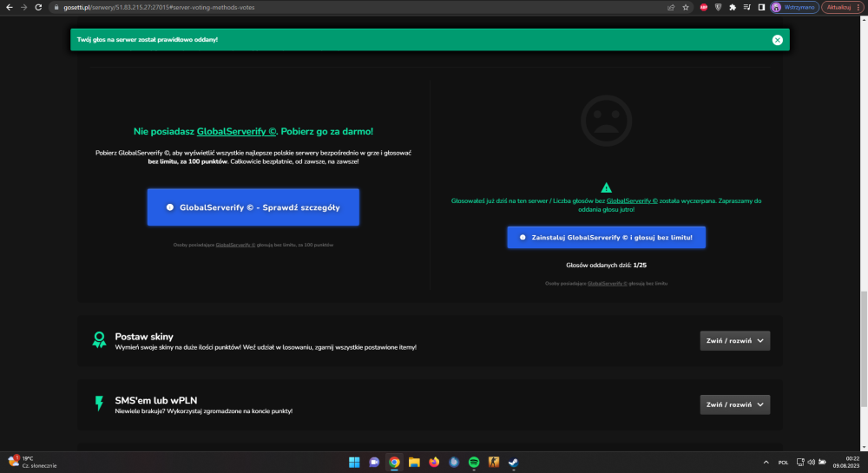Open GlobalServerify link under daily votes count
The height and width of the screenshot is (473, 868).
(608, 283)
